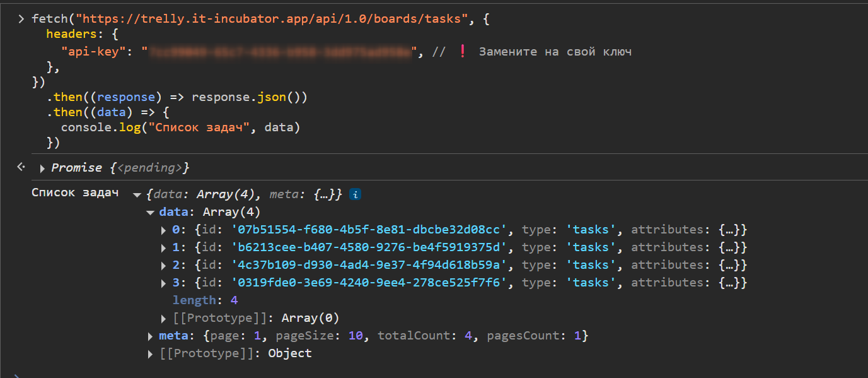
Task: Expand the meta object row
Action: point(150,336)
